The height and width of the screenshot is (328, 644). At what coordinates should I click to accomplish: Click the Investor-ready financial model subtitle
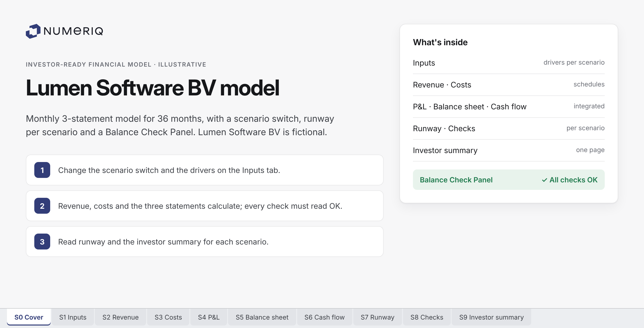click(x=116, y=65)
